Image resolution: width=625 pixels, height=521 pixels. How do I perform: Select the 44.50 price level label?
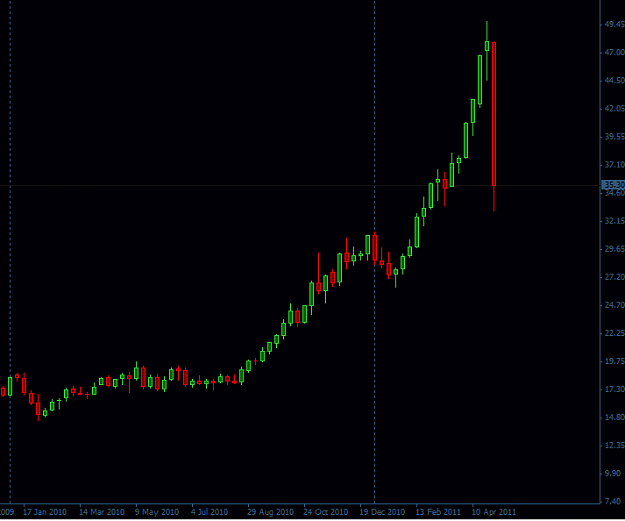(x=614, y=81)
